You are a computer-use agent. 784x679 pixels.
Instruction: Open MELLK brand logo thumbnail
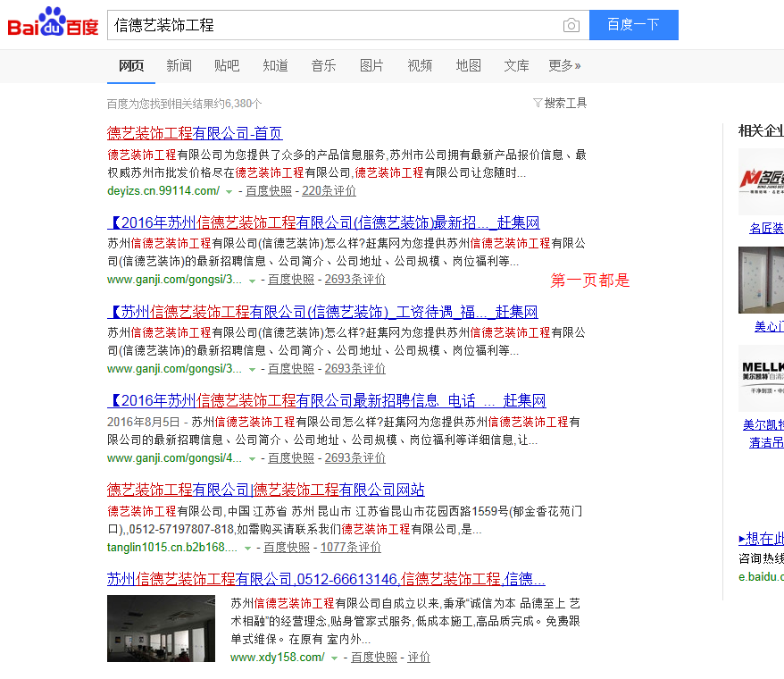pyautogui.click(x=761, y=378)
